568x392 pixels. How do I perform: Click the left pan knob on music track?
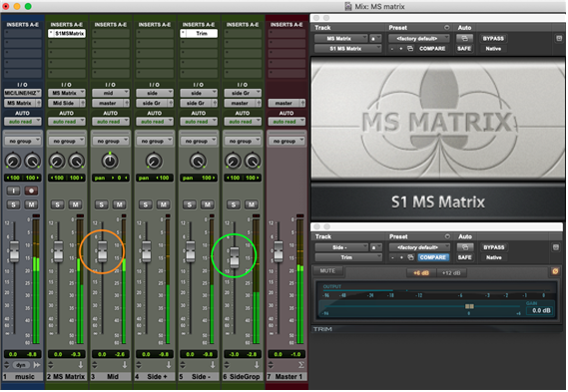[13, 161]
